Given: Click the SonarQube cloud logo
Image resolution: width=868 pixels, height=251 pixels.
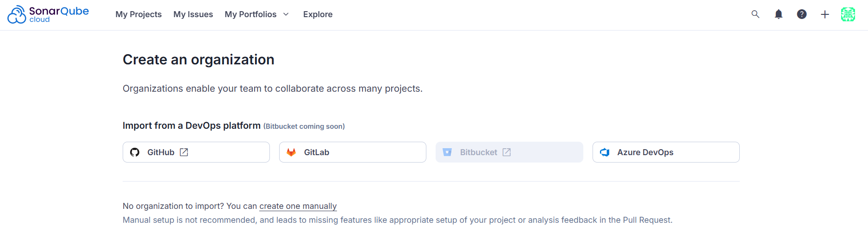Looking at the screenshot, I should click(x=48, y=14).
